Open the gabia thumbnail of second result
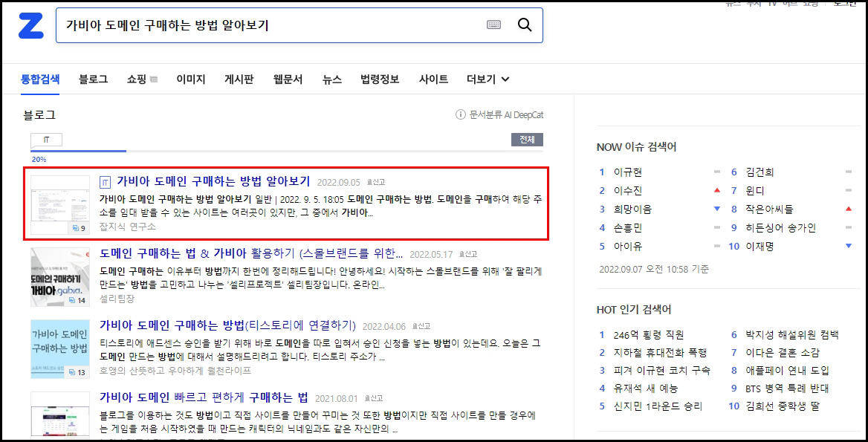868x442 pixels. [59, 277]
